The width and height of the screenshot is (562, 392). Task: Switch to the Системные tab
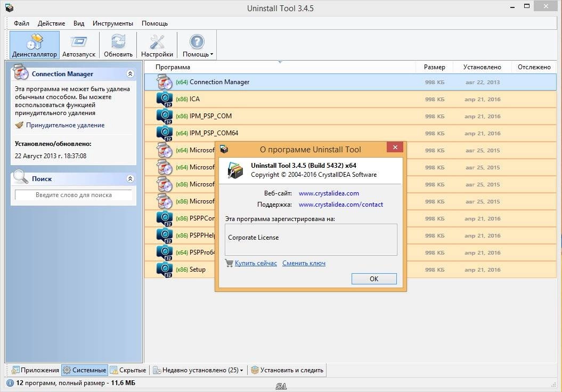point(85,370)
